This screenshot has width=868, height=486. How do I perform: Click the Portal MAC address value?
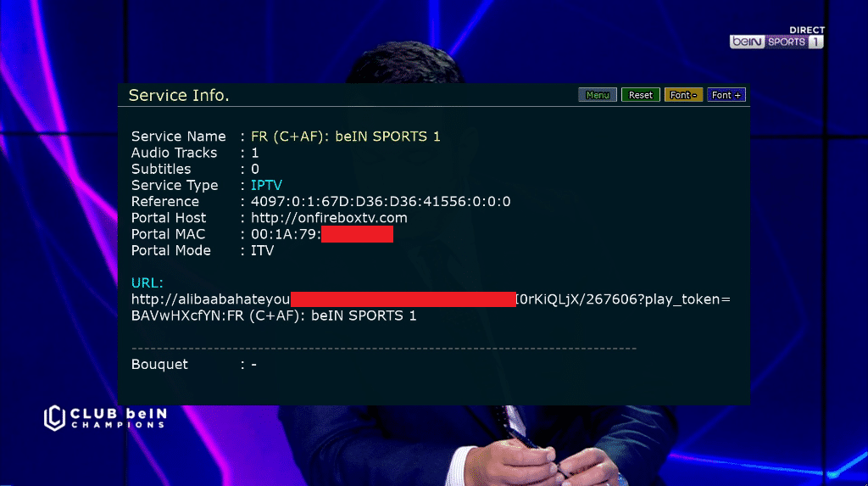pyautogui.click(x=321, y=234)
